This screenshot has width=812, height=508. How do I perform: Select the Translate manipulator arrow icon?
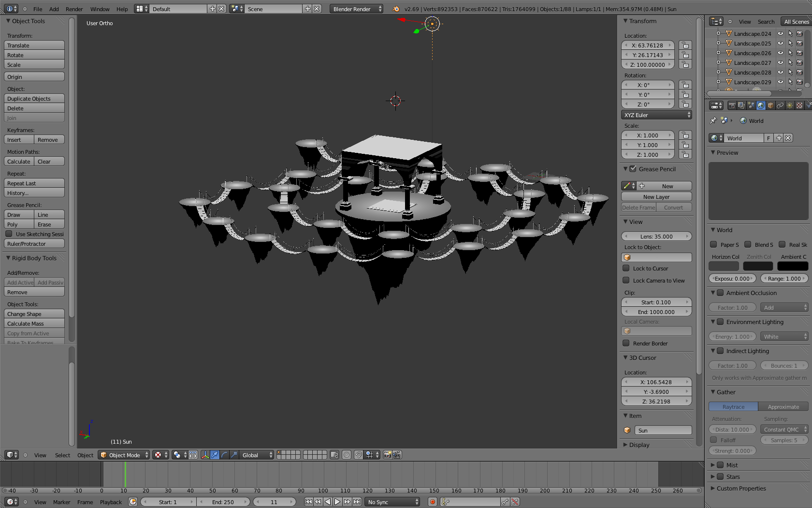(x=215, y=455)
